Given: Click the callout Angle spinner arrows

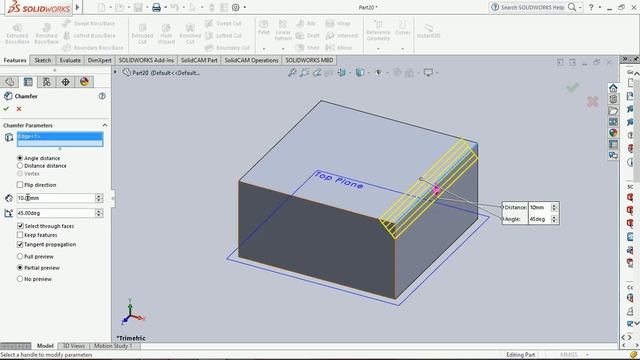Looking at the screenshot, I should pyautogui.click(x=554, y=219).
